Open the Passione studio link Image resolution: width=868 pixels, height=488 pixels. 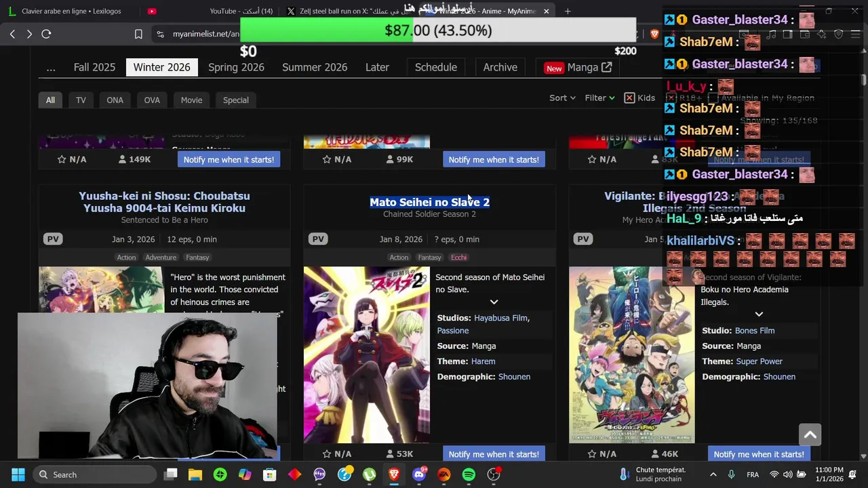(x=453, y=331)
